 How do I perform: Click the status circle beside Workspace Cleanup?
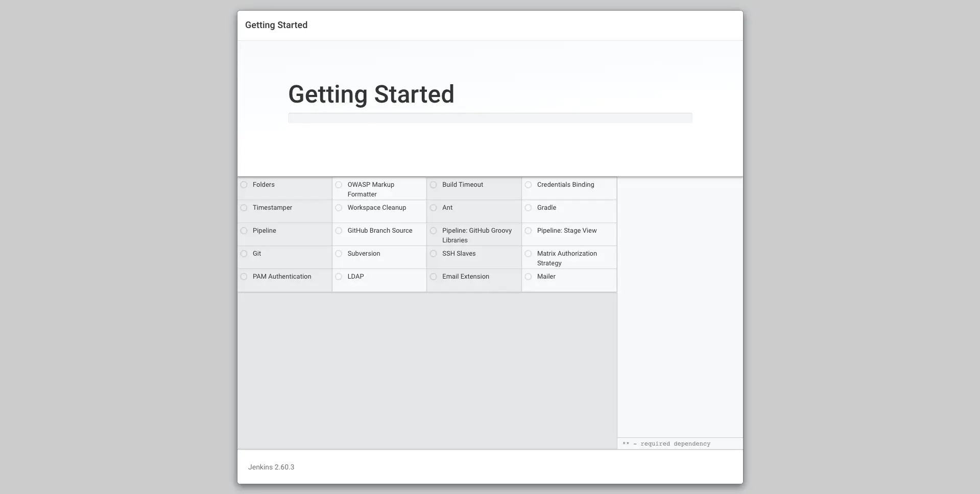pos(339,208)
